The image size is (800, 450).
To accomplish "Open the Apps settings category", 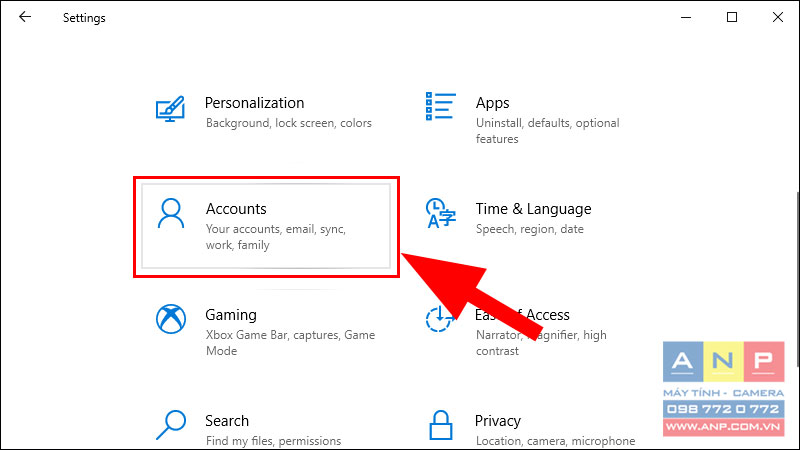I will click(492, 103).
